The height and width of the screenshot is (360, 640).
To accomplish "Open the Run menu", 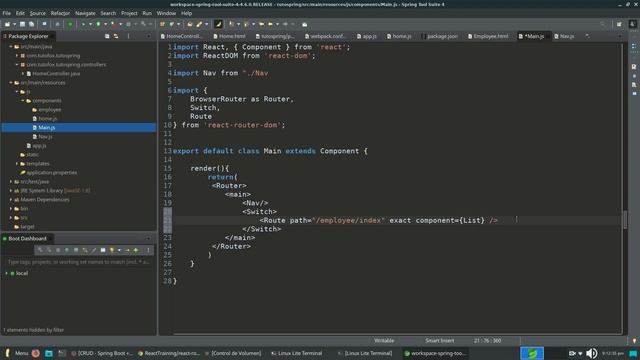I will coord(147,13).
